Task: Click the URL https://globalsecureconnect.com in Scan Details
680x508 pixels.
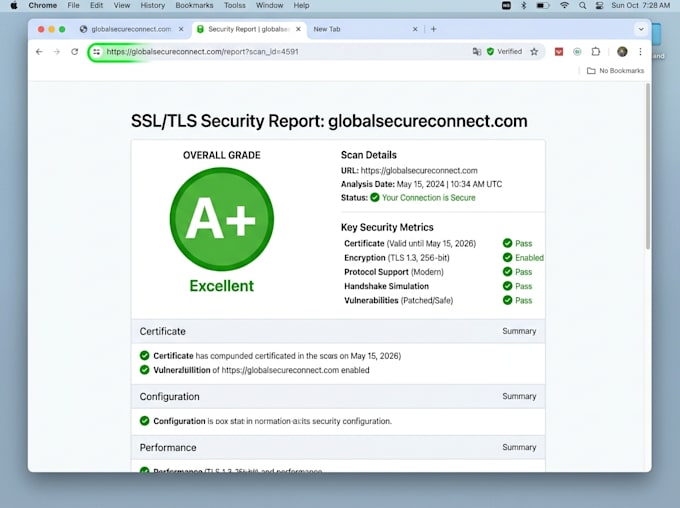Action: pyautogui.click(x=419, y=170)
